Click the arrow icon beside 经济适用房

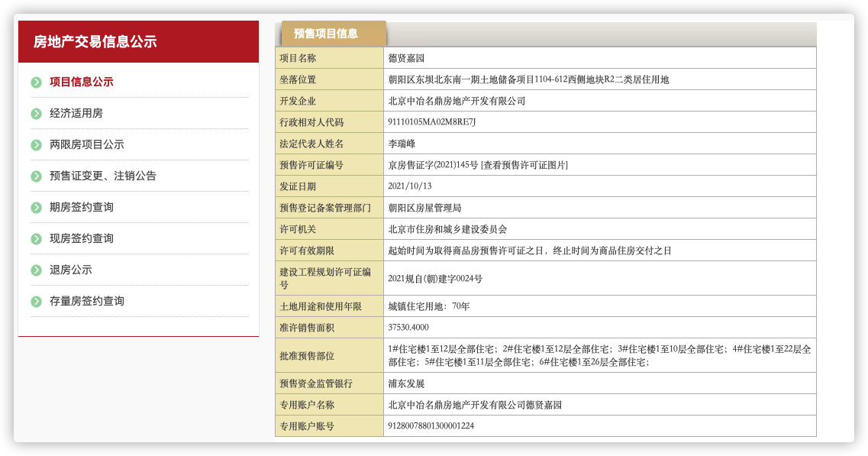click(x=36, y=114)
